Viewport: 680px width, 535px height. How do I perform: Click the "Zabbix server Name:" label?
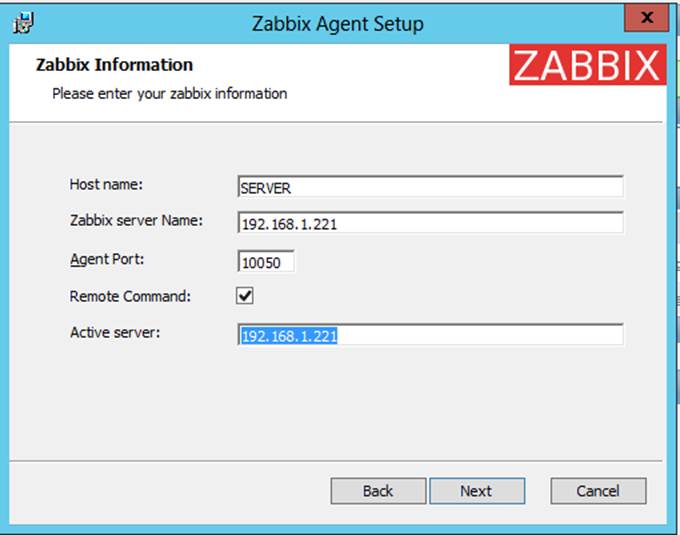(x=136, y=220)
